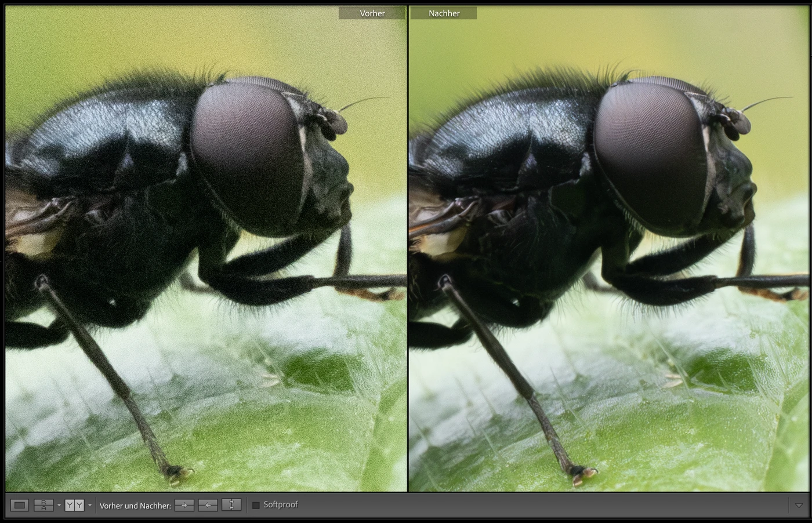
Task: Click the Nachher pane label
Action: (444, 13)
